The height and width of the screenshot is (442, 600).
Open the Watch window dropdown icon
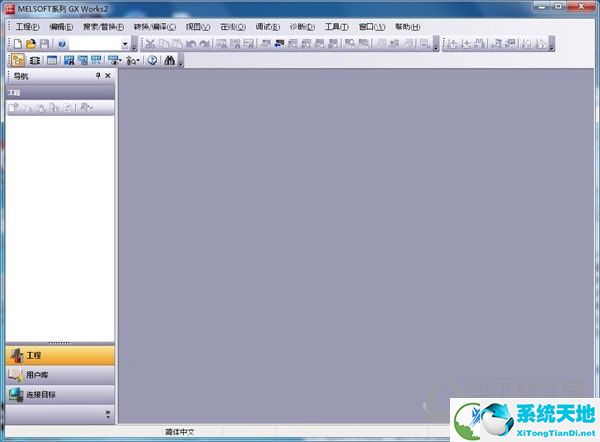tap(115, 60)
